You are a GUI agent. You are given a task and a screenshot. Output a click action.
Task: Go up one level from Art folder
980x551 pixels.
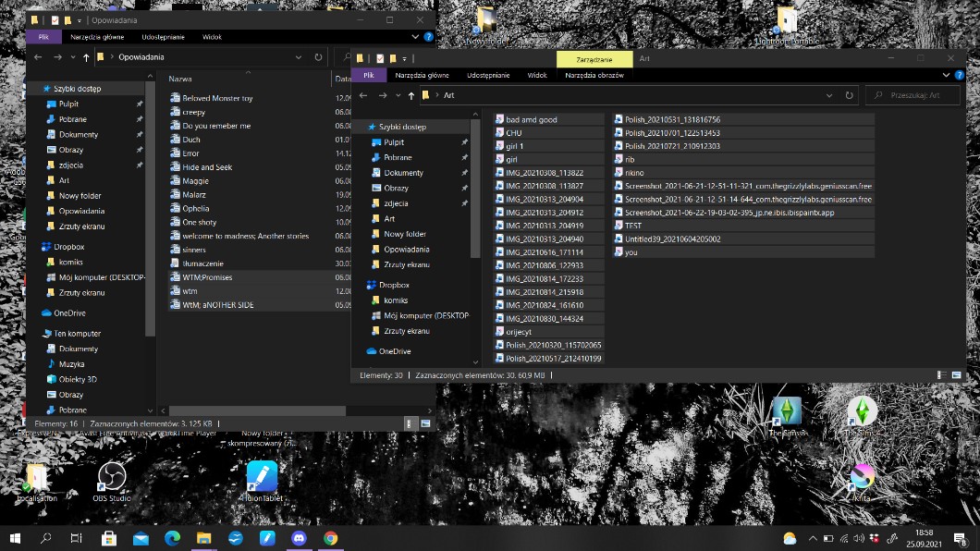pyautogui.click(x=411, y=95)
